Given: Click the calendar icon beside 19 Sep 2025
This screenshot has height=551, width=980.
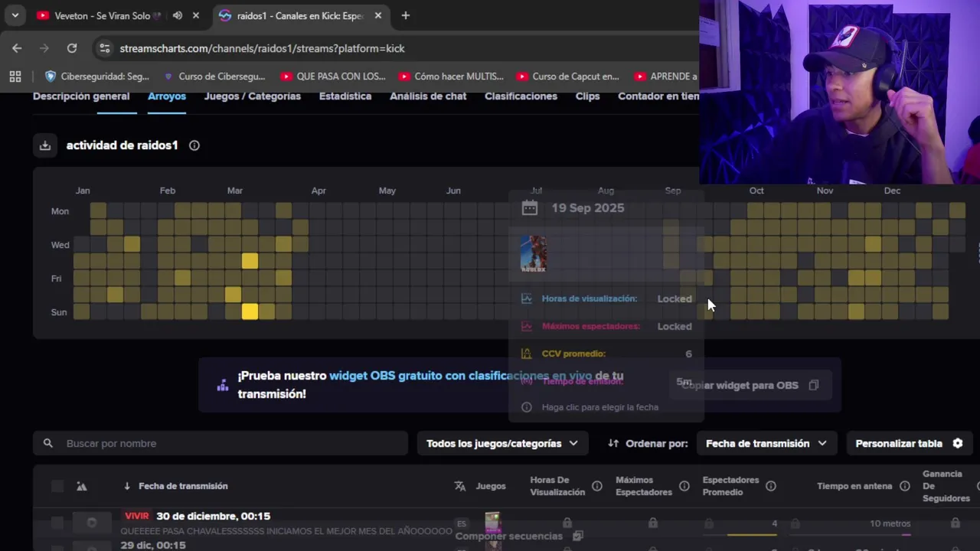Looking at the screenshot, I should [529, 208].
